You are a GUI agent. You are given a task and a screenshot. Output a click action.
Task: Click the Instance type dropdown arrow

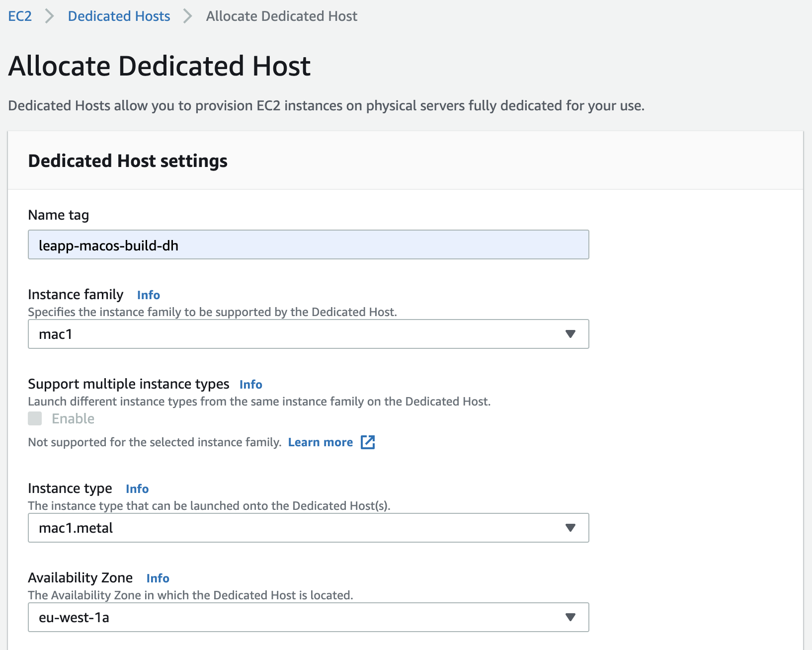pyautogui.click(x=570, y=528)
